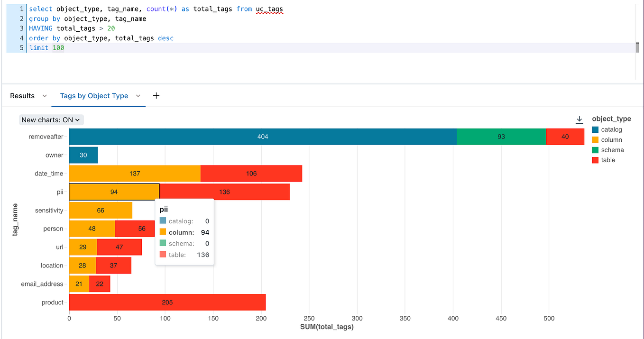This screenshot has width=644, height=339.
Task: Click the red table color swatch
Action: click(x=596, y=160)
